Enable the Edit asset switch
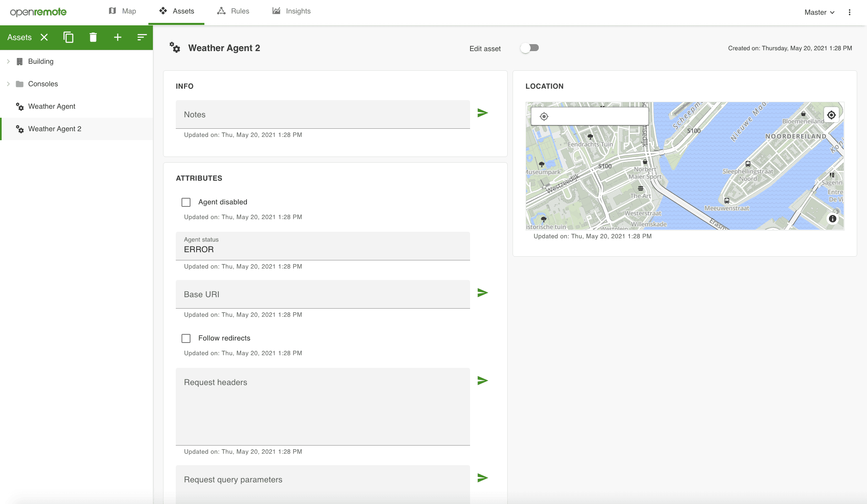This screenshot has height=504, width=867. [x=530, y=48]
